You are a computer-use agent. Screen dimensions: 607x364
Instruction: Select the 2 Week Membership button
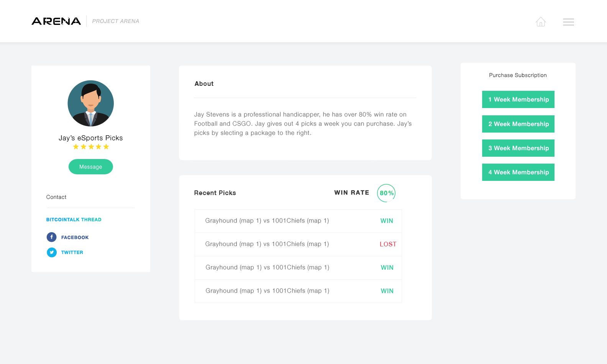coord(518,124)
